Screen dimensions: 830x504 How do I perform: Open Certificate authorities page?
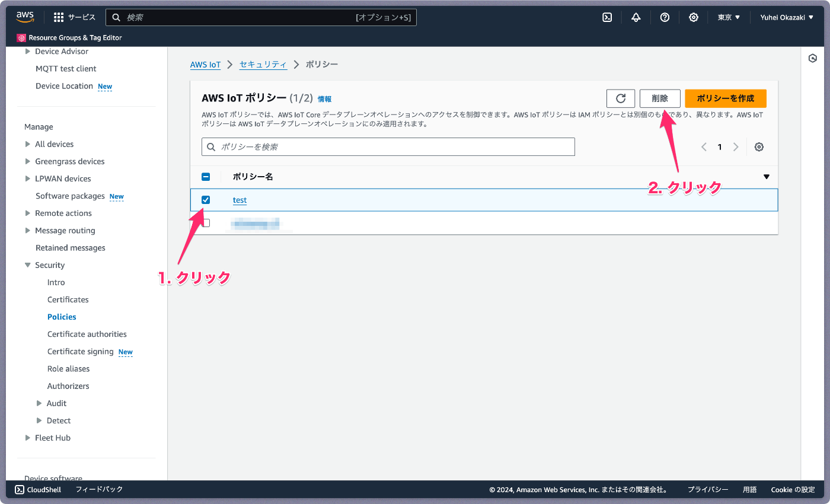pos(87,334)
